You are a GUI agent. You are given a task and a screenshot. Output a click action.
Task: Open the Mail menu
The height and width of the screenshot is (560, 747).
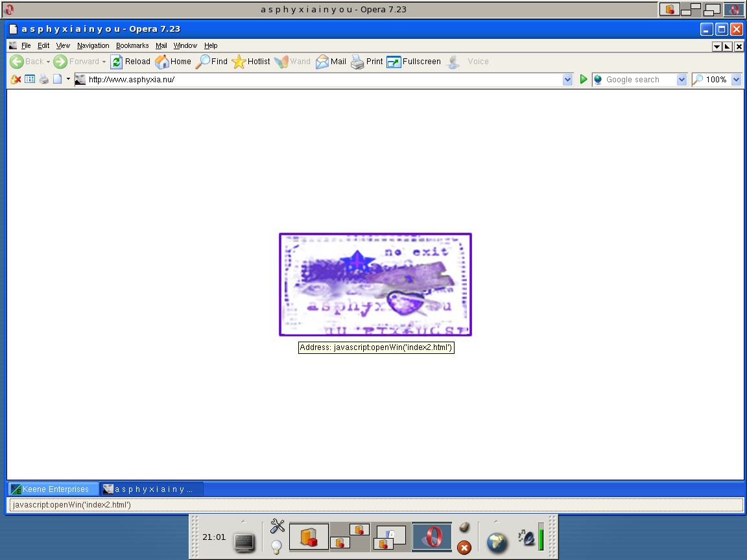161,46
